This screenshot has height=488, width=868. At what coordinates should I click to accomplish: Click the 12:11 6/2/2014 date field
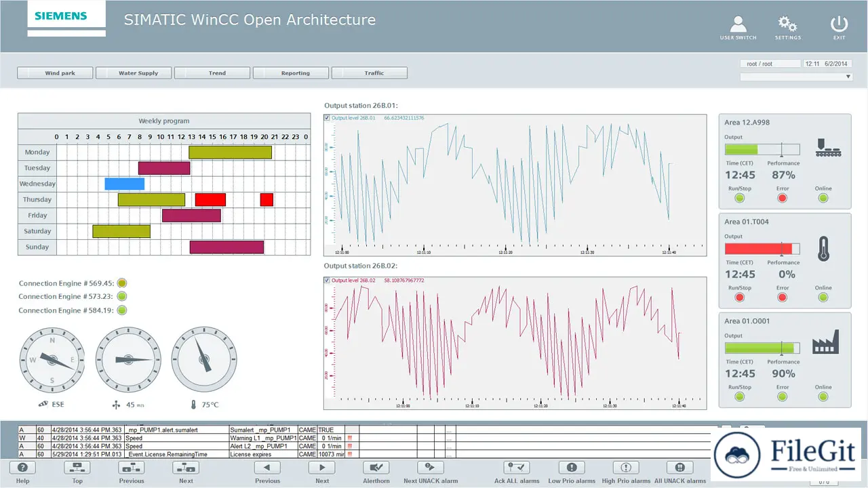pos(827,64)
